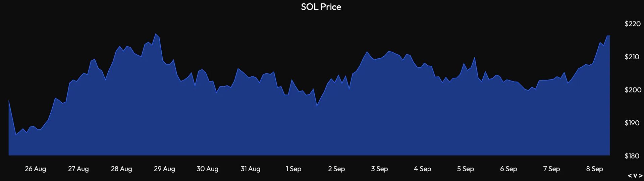Viewport: 644px width, 181px height.
Task: Select the 31 Aug date label
Action: point(250,169)
